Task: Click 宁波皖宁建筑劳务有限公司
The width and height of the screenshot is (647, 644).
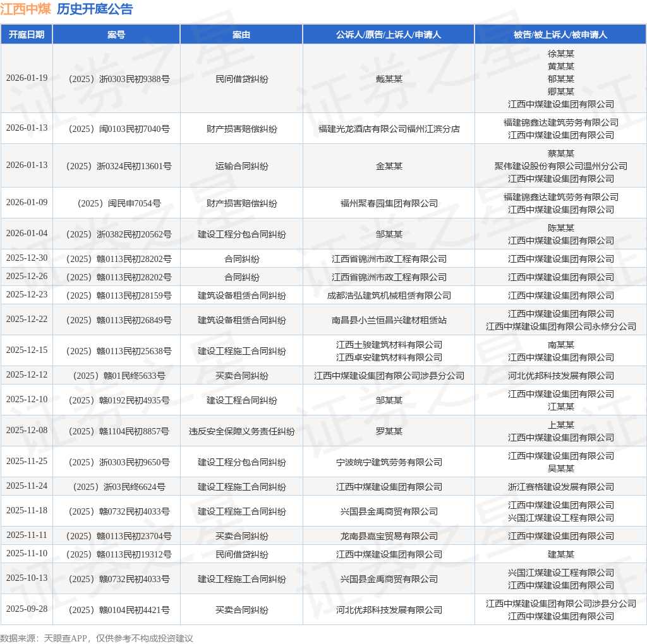Action: [x=389, y=462]
